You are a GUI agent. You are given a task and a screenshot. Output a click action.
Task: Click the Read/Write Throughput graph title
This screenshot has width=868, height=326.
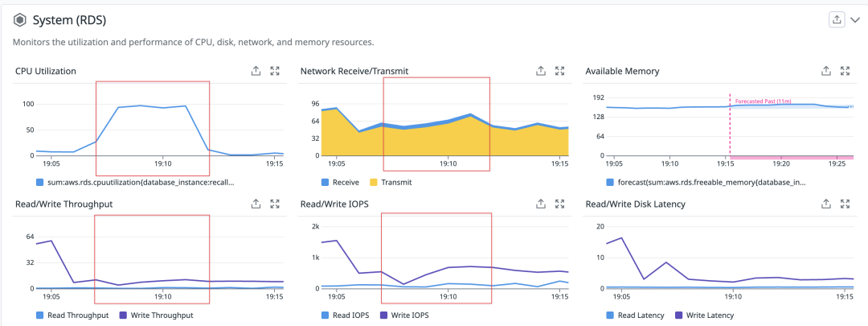pos(64,204)
